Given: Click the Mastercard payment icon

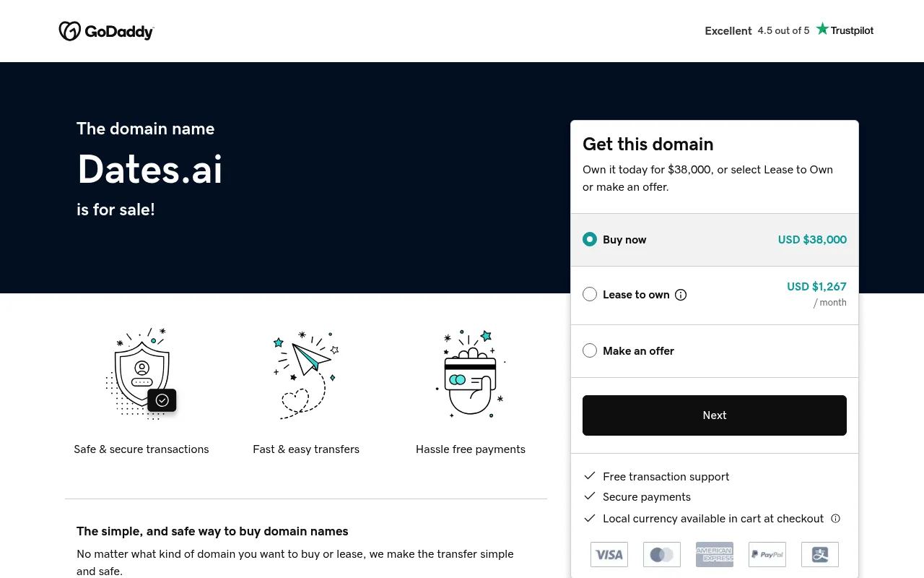Looking at the screenshot, I should (x=662, y=554).
